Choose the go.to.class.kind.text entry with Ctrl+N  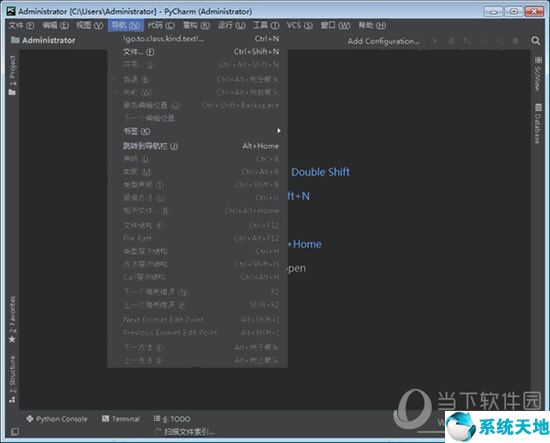click(x=198, y=39)
